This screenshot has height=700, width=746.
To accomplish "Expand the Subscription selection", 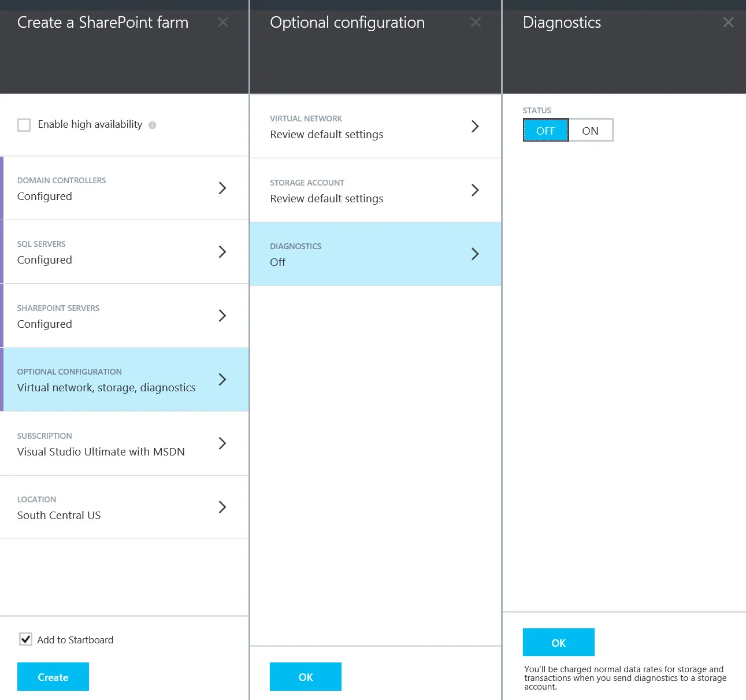I will [x=124, y=444].
